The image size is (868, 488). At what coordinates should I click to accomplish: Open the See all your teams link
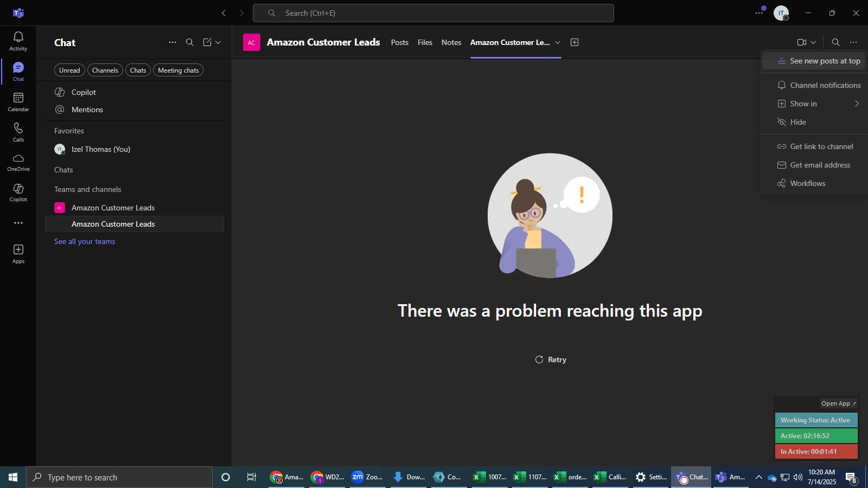pos(85,241)
